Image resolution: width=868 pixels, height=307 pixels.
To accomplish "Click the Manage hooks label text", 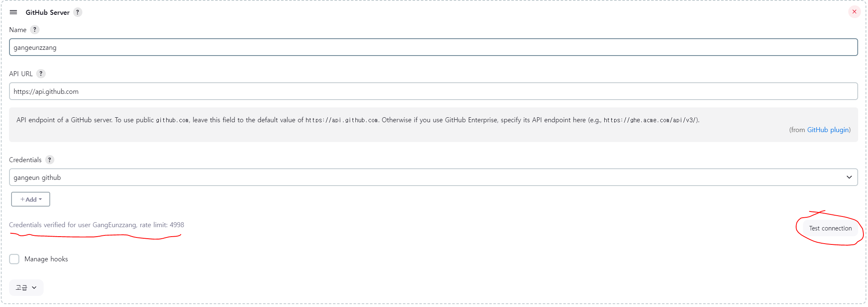I will [x=46, y=259].
